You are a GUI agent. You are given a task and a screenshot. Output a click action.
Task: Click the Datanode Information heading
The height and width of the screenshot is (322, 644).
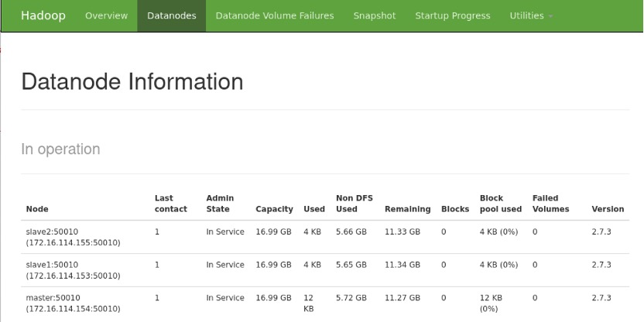click(132, 81)
